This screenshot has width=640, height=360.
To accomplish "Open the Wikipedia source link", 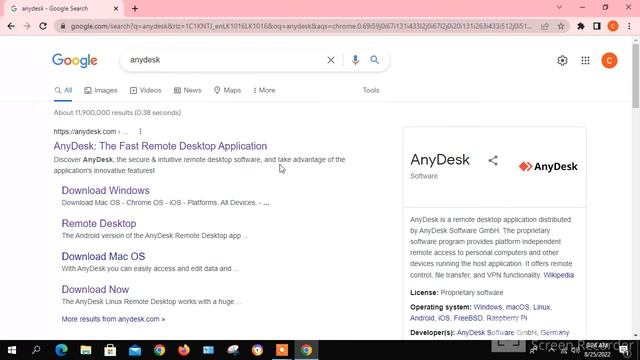I will point(558,275).
